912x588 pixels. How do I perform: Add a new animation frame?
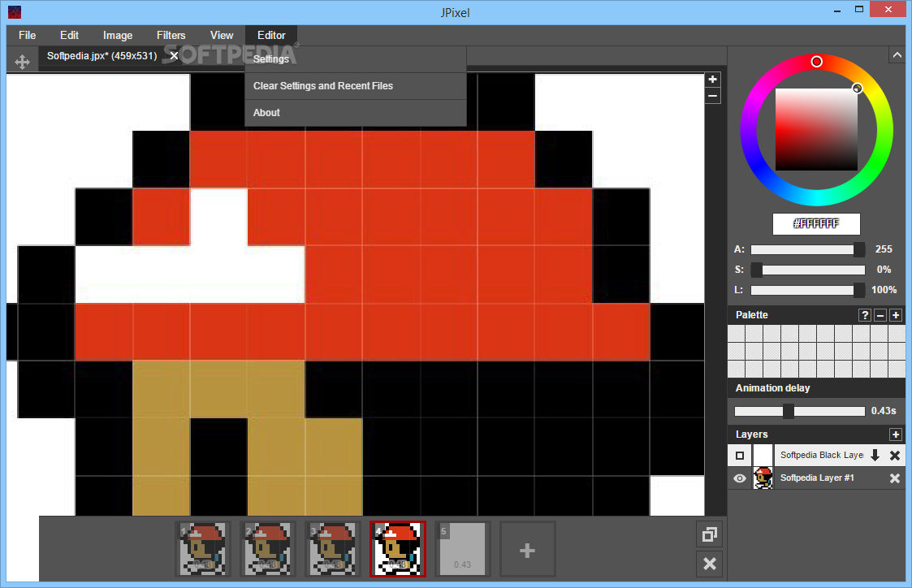click(528, 550)
